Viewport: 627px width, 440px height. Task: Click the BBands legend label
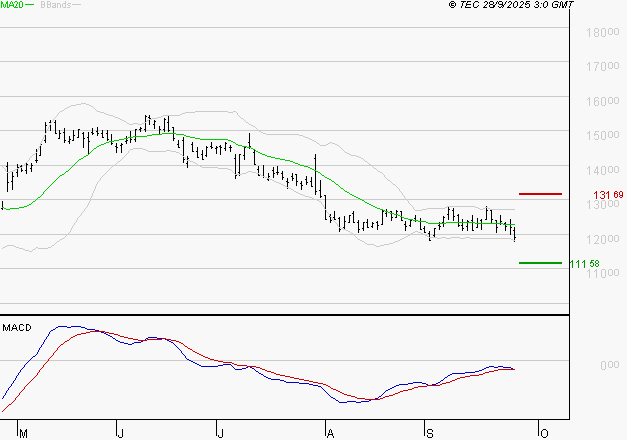pyautogui.click(x=54, y=5)
